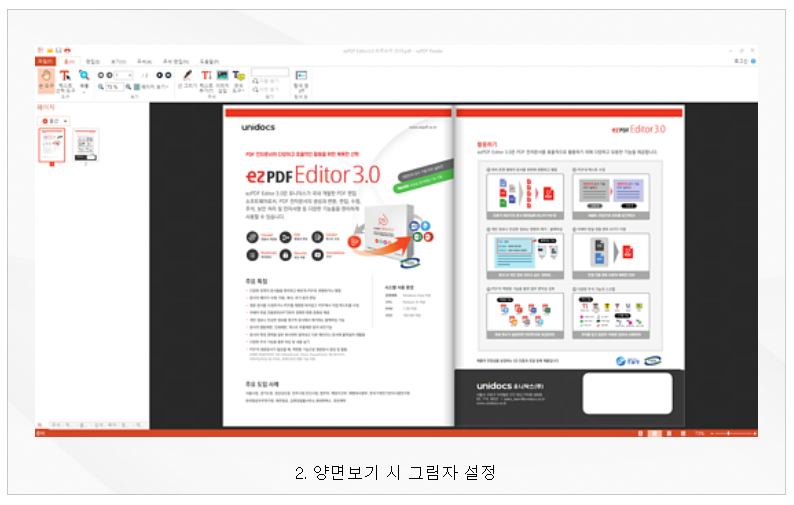
Task: Select the Hand tool
Action: 46,81
